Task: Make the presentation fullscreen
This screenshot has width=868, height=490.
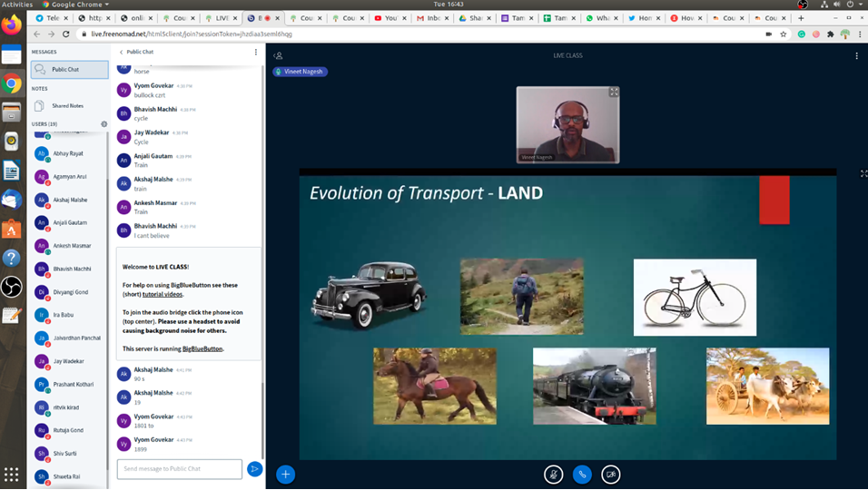Action: [x=863, y=173]
